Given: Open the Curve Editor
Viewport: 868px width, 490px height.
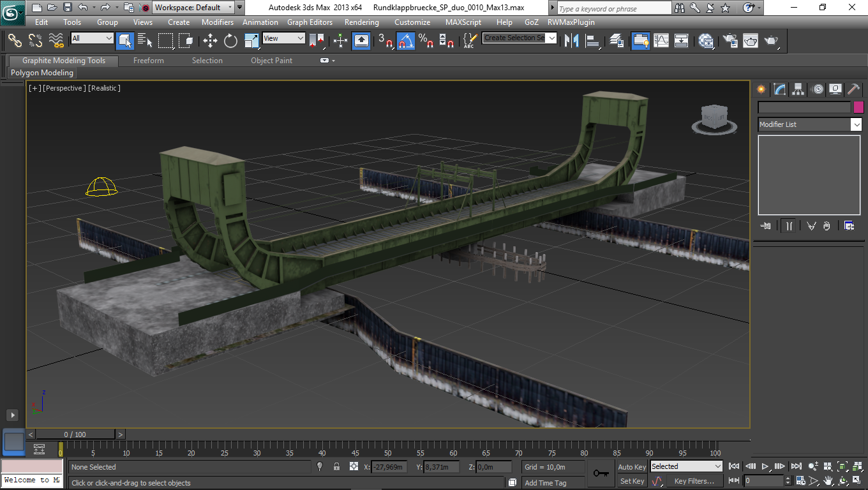Looking at the screenshot, I should [x=661, y=41].
